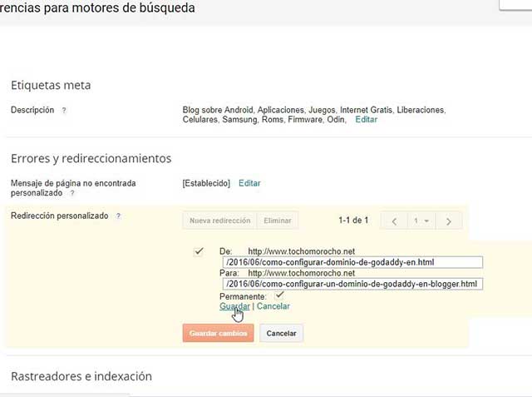
Task: Click the 'Descripción' label text
Action: click(32, 110)
